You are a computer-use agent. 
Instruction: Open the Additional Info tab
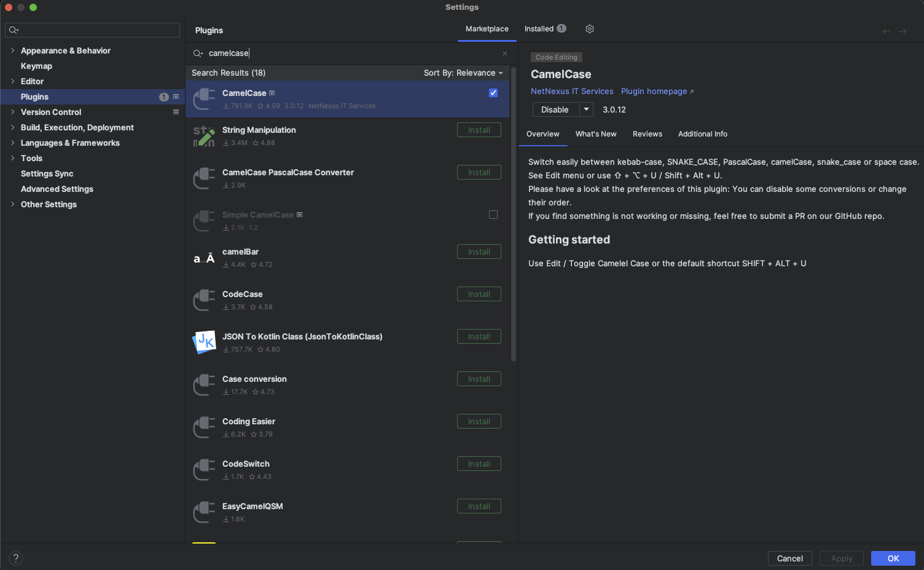click(703, 134)
